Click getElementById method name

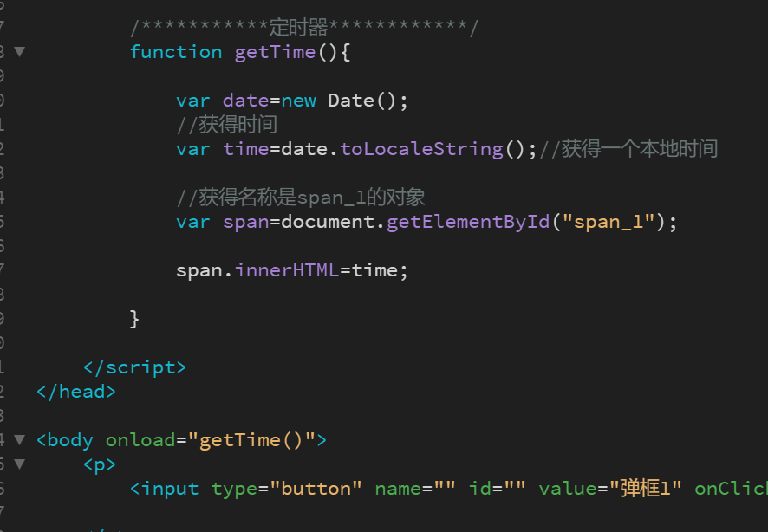468,222
